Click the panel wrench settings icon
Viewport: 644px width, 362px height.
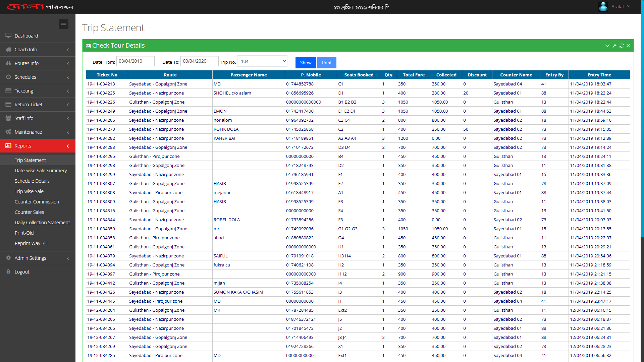(x=614, y=46)
